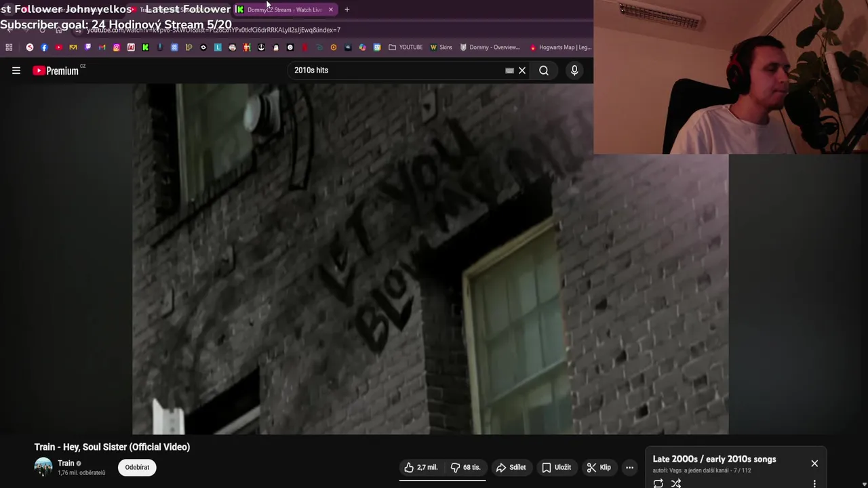Open the teal L bookmark icon
This screenshot has height=488, width=868.
(218, 47)
